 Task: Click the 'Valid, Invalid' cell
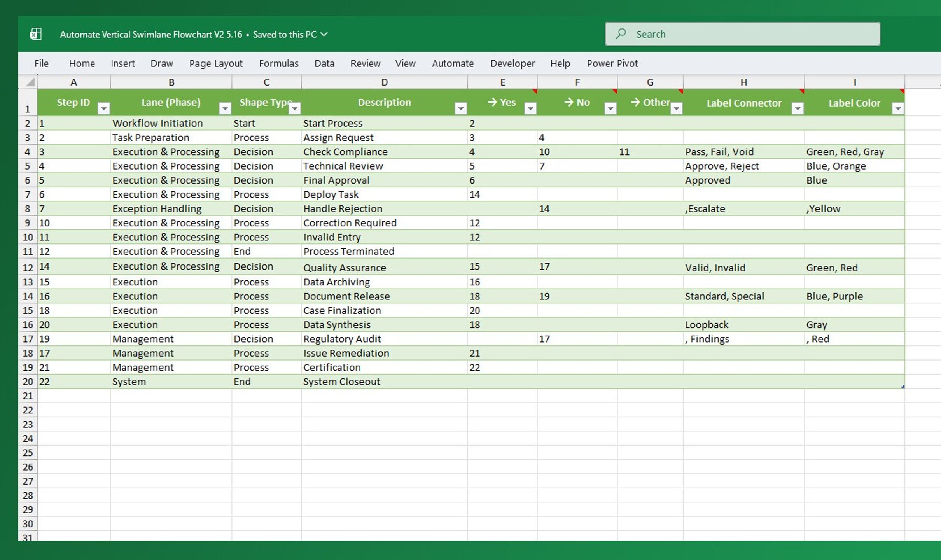pos(744,267)
